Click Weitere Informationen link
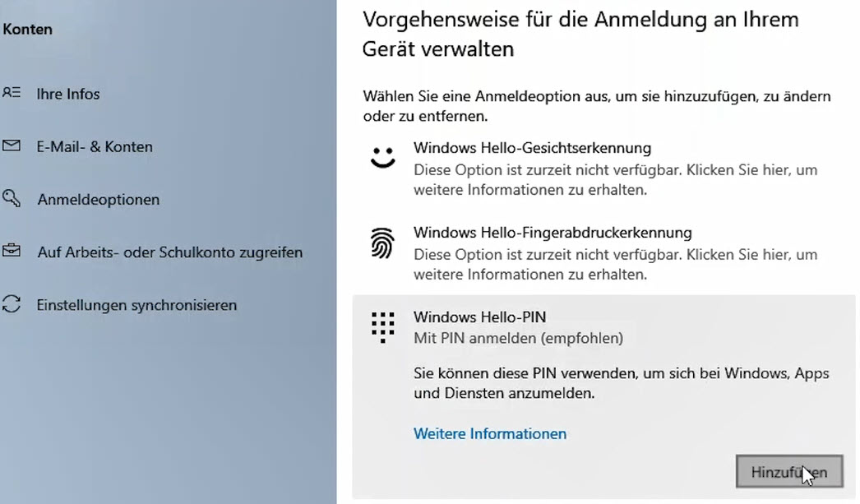Viewport: 860px width, 504px height. point(490,434)
